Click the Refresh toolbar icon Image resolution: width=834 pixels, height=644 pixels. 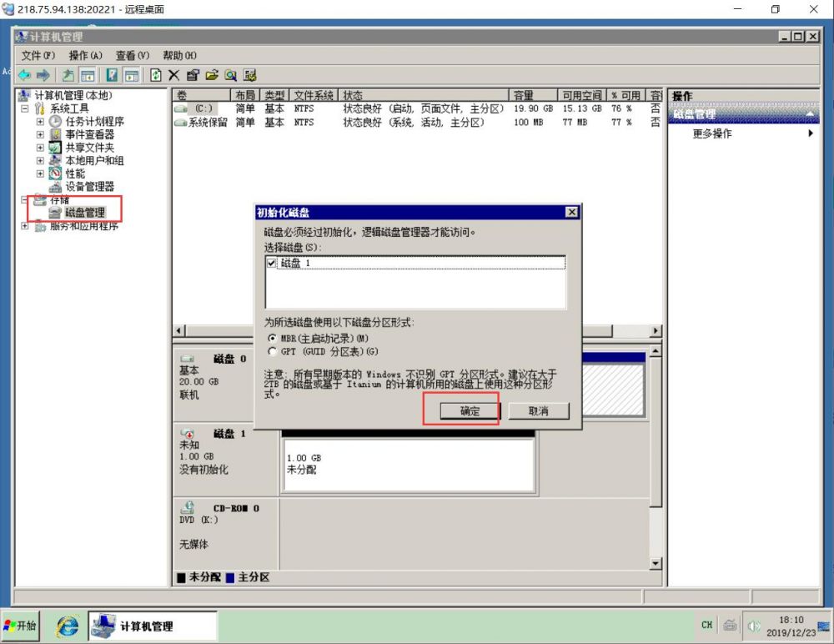coord(155,75)
